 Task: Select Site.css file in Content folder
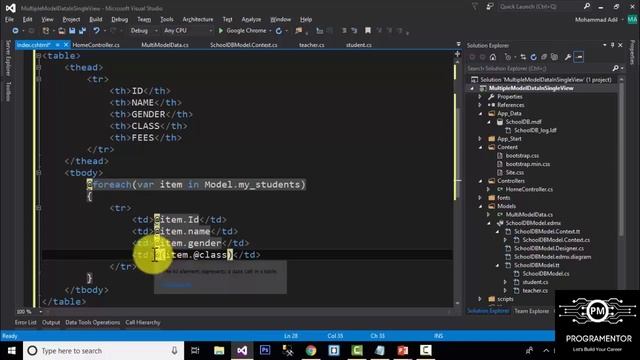tap(515, 173)
